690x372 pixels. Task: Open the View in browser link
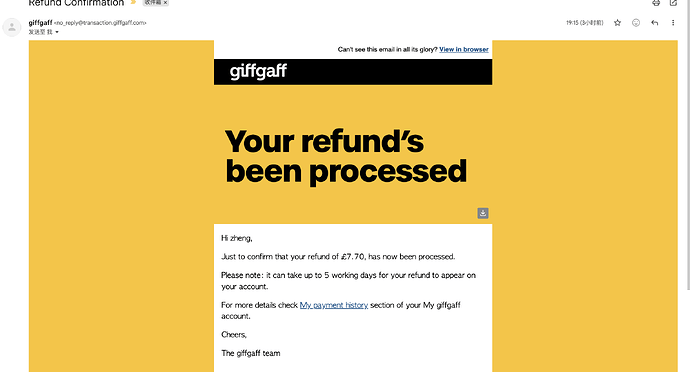tap(464, 49)
